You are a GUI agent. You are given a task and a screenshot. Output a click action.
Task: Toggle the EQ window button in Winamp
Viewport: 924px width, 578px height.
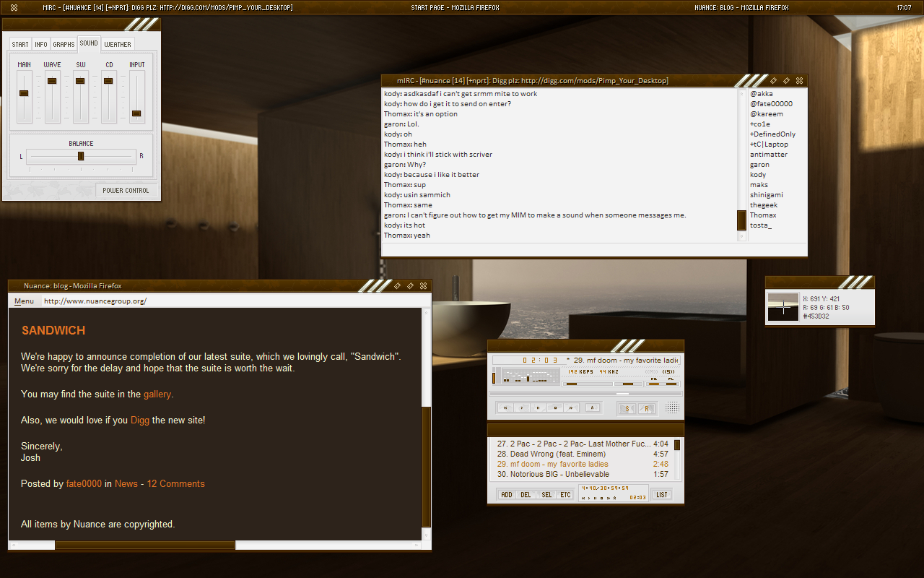[x=654, y=384]
